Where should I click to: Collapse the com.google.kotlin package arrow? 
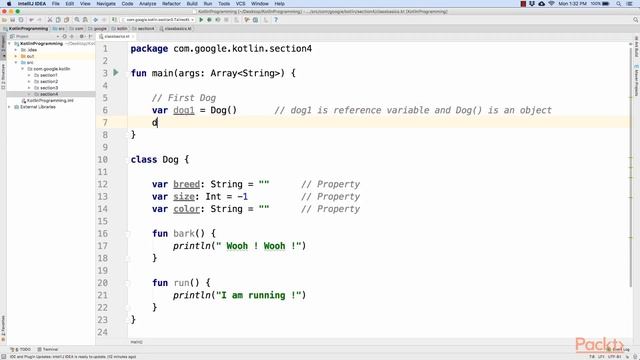pyautogui.click(x=22, y=69)
